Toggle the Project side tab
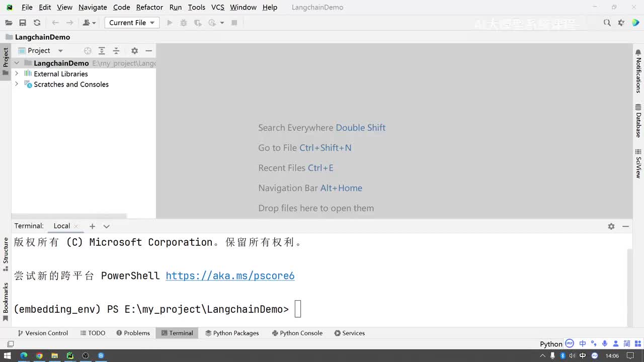 tap(6, 61)
